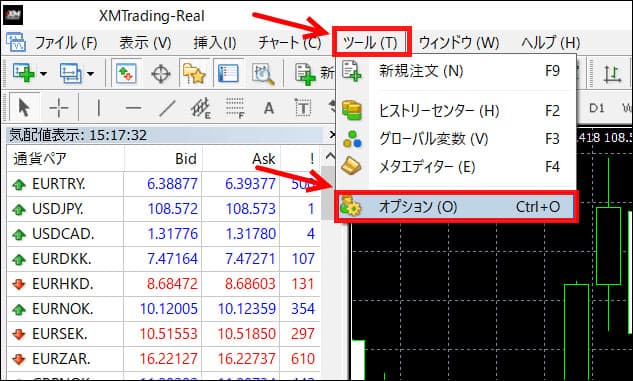Toggle the Navigator folder-star icon

[195, 73]
